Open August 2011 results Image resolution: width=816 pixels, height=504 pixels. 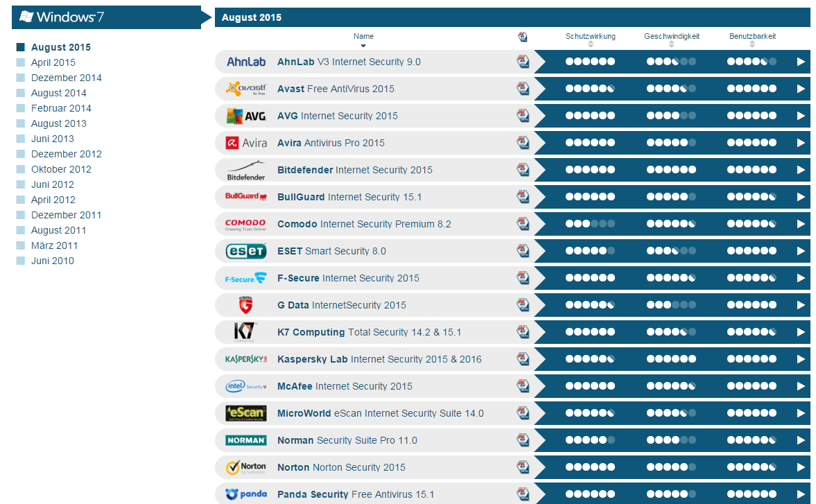(59, 230)
